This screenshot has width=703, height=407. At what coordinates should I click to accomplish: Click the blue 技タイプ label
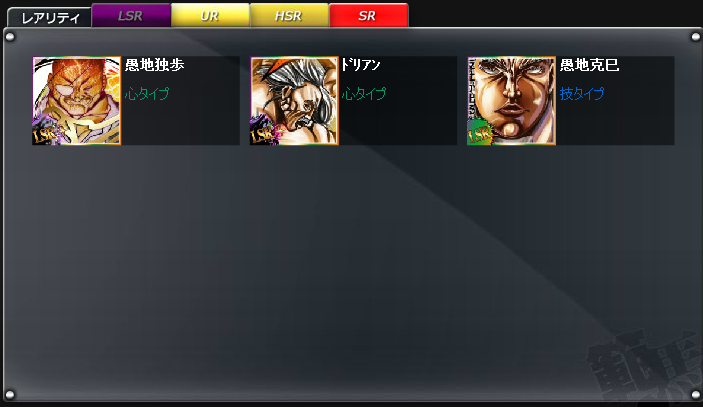(x=582, y=94)
